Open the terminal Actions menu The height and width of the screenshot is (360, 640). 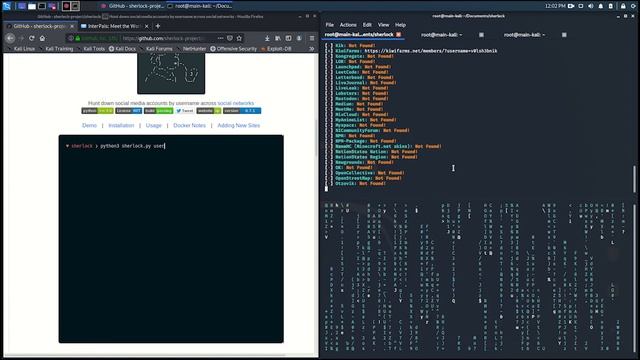(348, 25)
